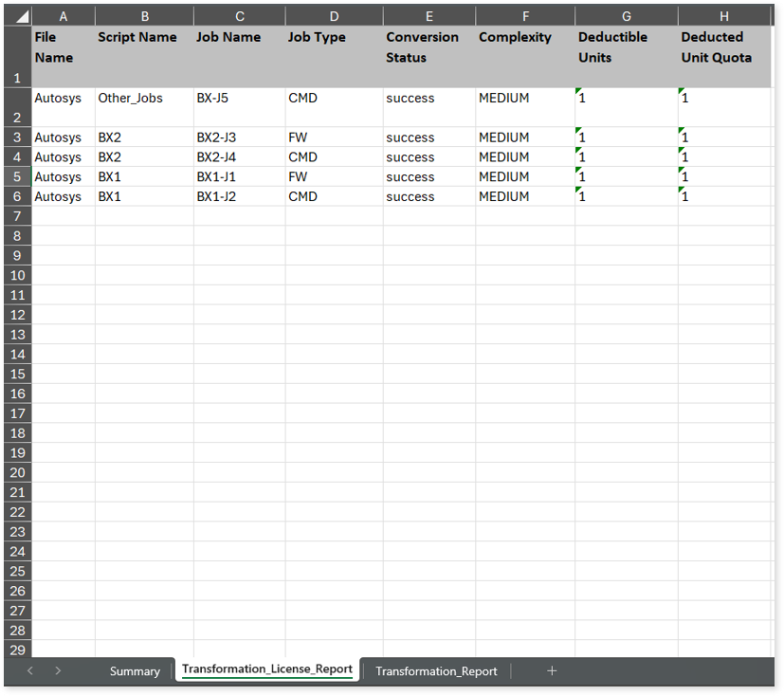Click Autosys file name in BX-J5 row
The image size is (784, 696).
(x=64, y=107)
